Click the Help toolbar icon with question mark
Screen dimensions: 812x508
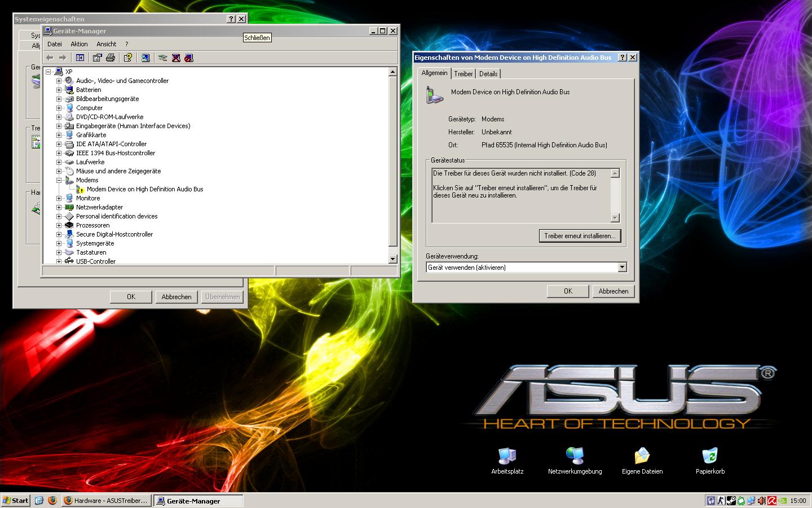click(128, 58)
